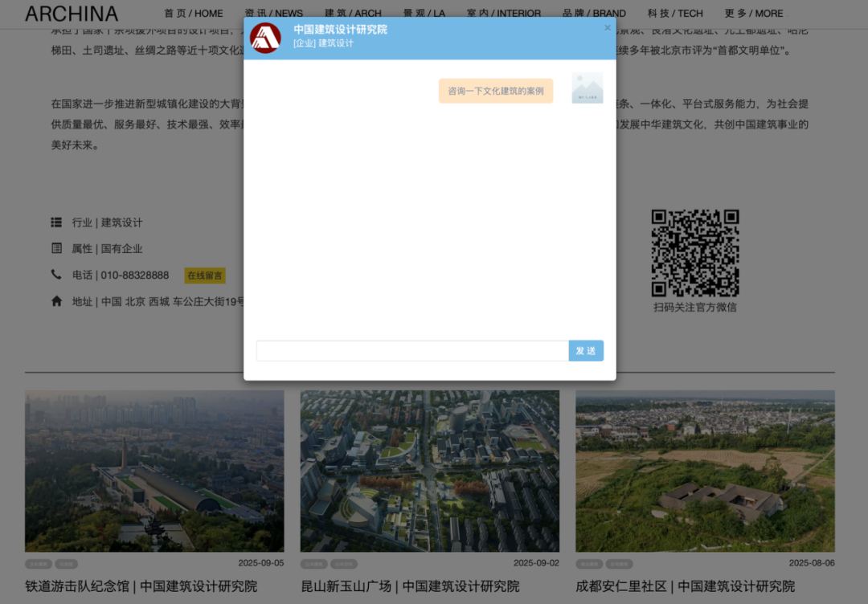Click the 在线留言 yellow button

point(205,275)
